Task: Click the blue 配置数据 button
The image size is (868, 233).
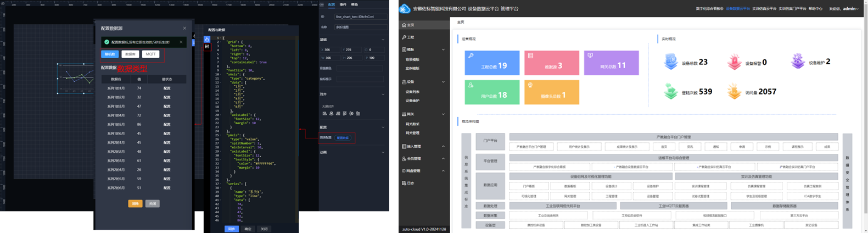Action: pyautogui.click(x=343, y=138)
